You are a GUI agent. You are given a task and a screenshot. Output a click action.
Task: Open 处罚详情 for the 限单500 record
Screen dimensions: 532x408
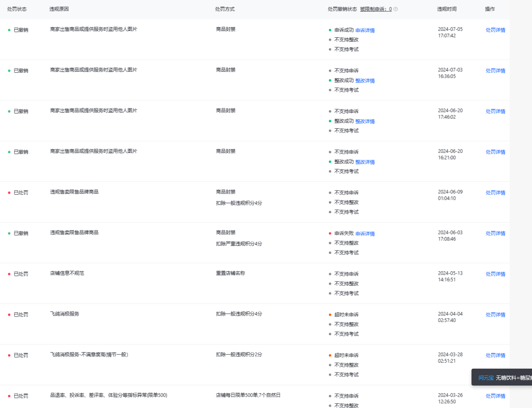[x=495, y=396]
